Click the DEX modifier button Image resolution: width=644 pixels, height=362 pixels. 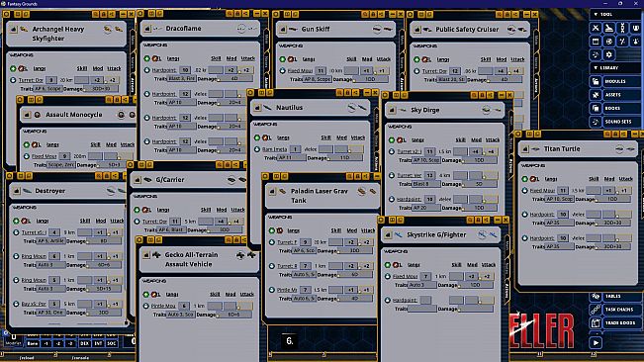pyautogui.click(x=85, y=343)
